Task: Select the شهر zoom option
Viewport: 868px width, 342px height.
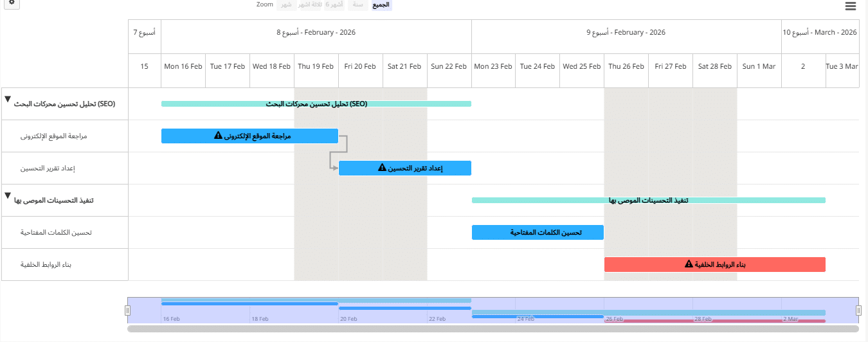Action: click(285, 5)
